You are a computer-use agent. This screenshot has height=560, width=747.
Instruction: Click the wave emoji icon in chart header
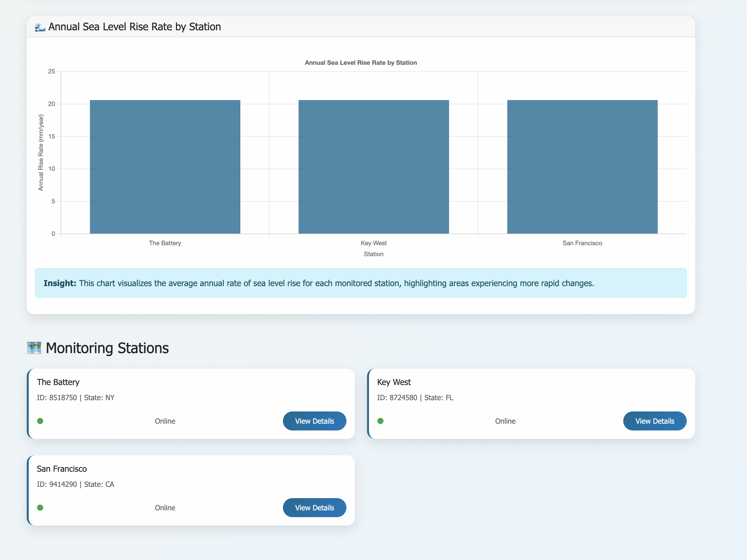[40, 27]
